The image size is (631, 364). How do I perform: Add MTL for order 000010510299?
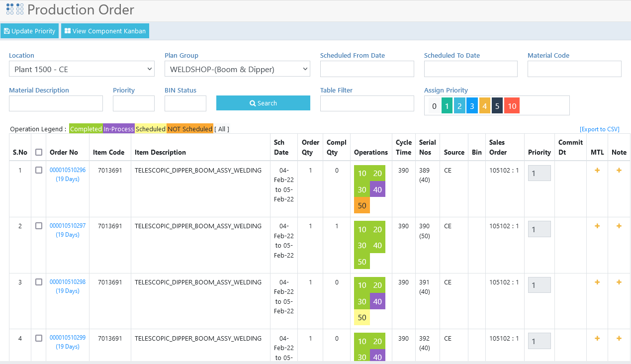coord(597,338)
